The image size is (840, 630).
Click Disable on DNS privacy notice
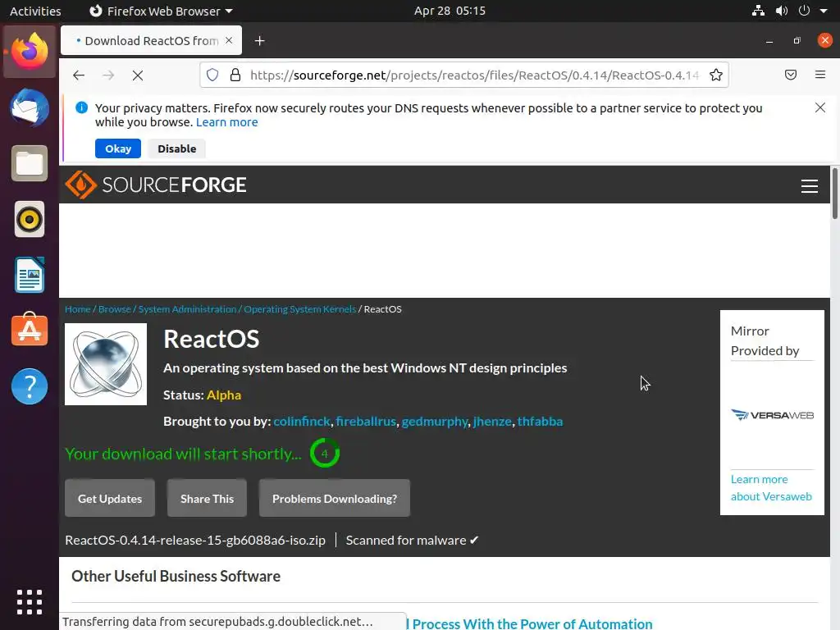point(177,148)
